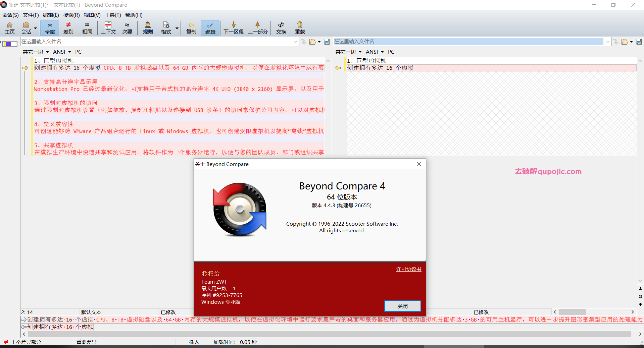This screenshot has height=348, width=644.
Task: Click the thumbnail overview map icon
Action: [x=9, y=44]
